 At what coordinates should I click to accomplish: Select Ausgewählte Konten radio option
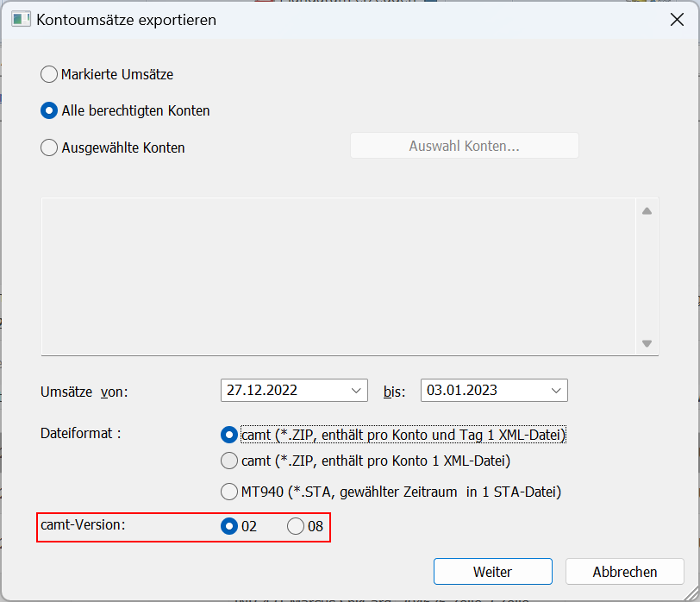pyautogui.click(x=48, y=147)
